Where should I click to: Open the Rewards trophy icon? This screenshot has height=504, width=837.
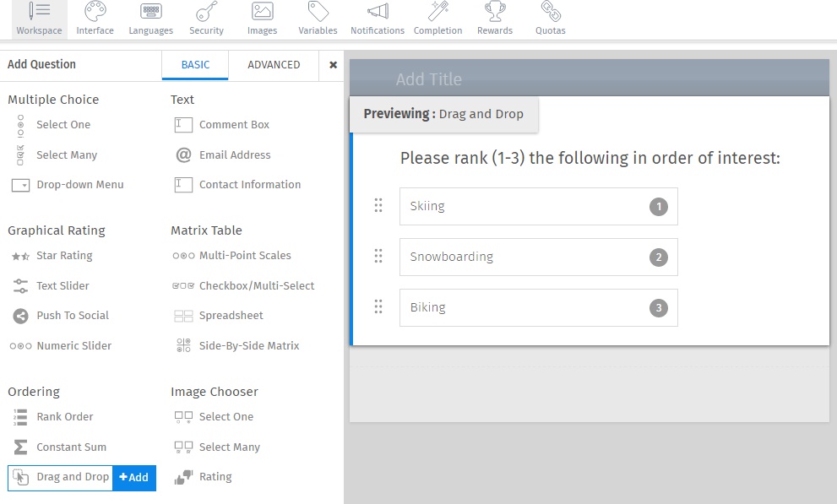coord(494,12)
